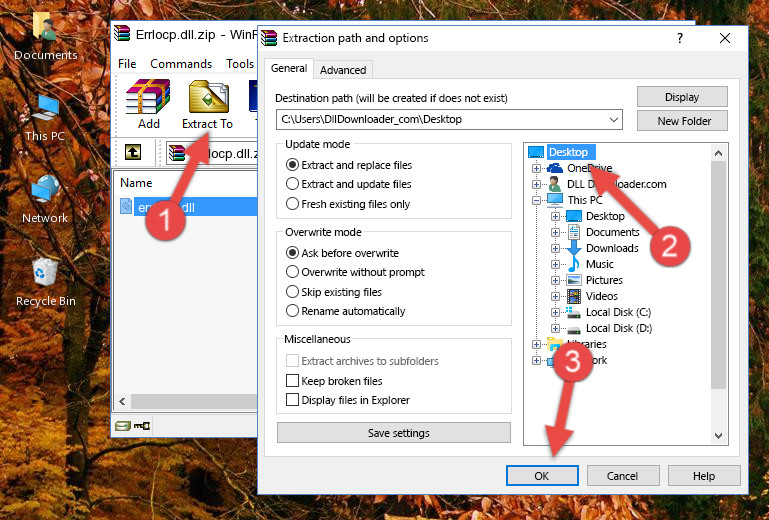Click the Save settings button
The image size is (769, 520).
394,433
